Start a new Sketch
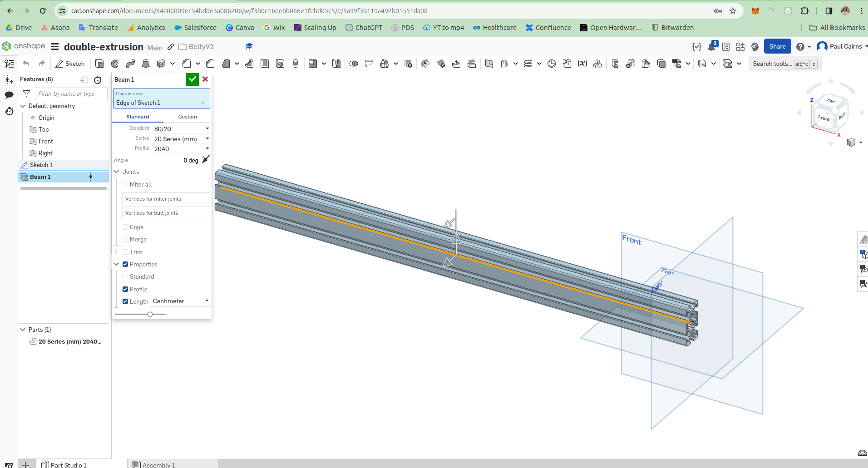The image size is (868, 468). click(70, 64)
